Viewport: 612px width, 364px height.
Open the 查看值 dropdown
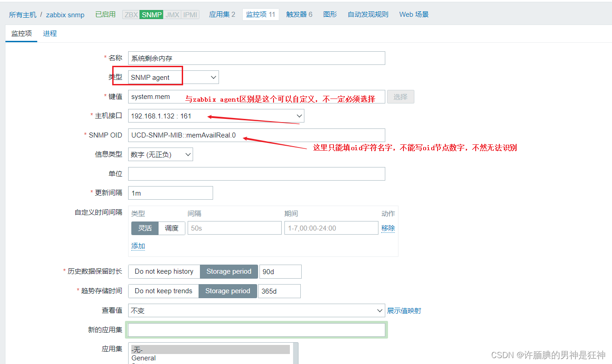click(257, 310)
